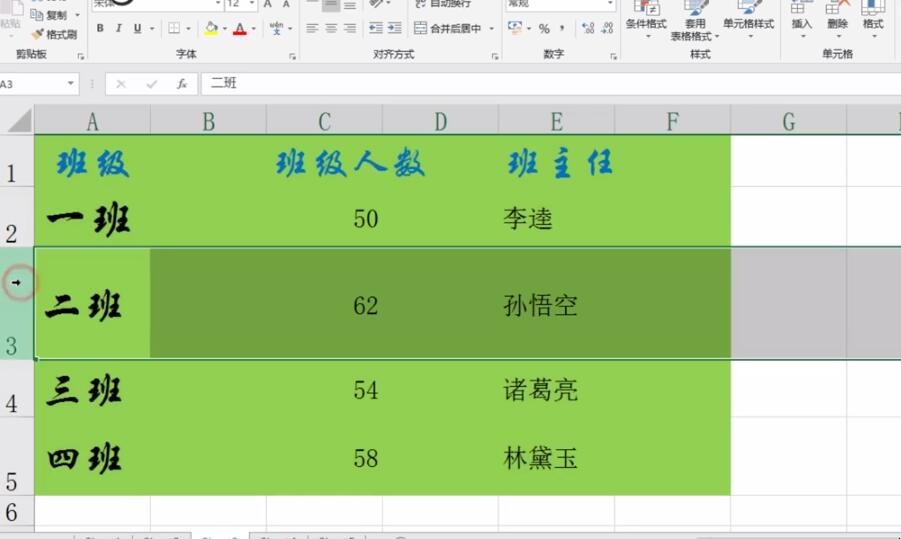Apply the red font color
Screen dimensions: 901x539
tap(239, 29)
